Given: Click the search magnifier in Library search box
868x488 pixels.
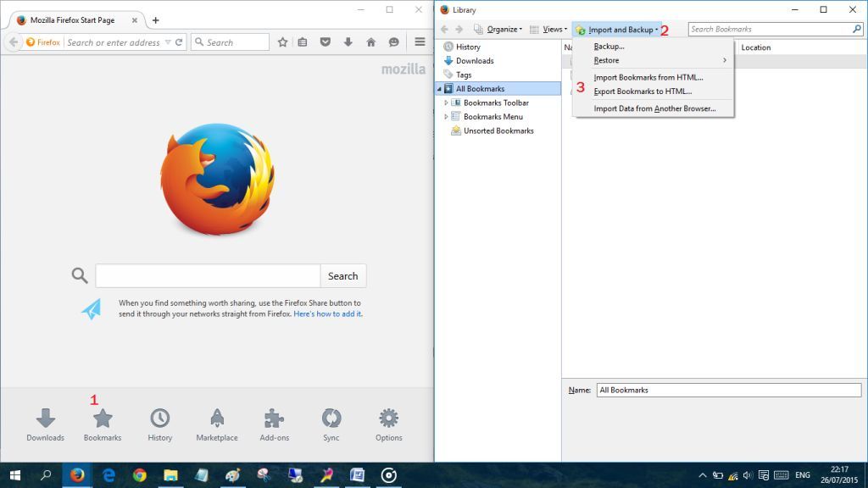Looking at the screenshot, I should 857,29.
